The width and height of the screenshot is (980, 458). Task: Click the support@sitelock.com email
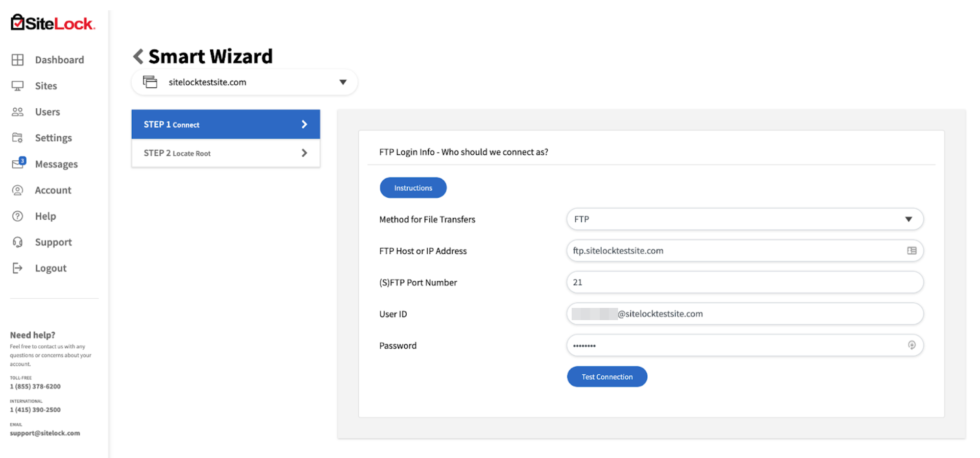coord(45,433)
